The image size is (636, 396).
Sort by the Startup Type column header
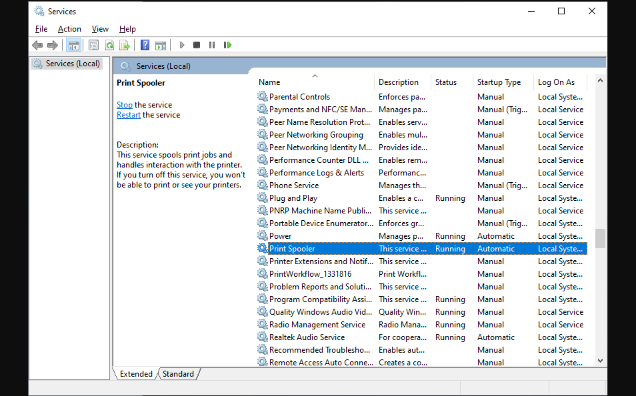click(x=503, y=82)
